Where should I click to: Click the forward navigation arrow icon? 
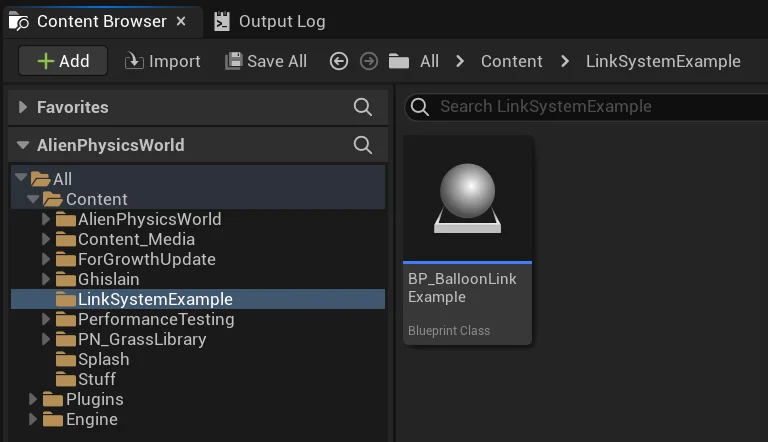coord(368,61)
